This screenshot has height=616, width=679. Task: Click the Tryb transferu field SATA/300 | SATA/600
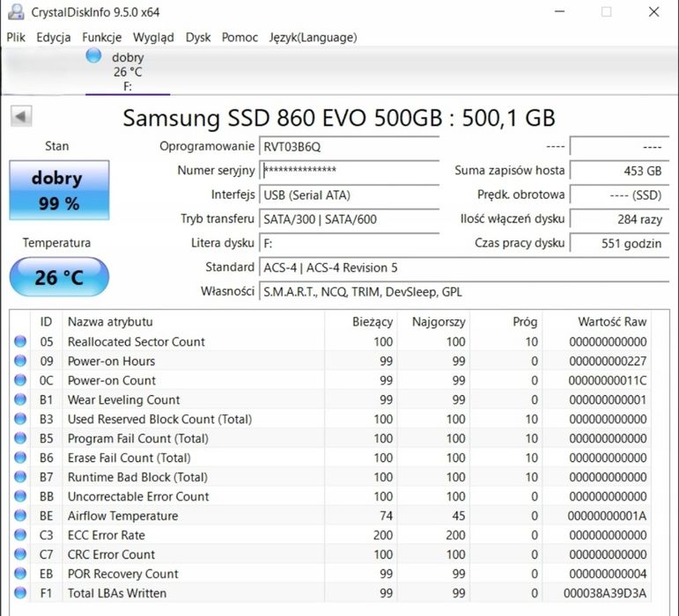[349, 219]
